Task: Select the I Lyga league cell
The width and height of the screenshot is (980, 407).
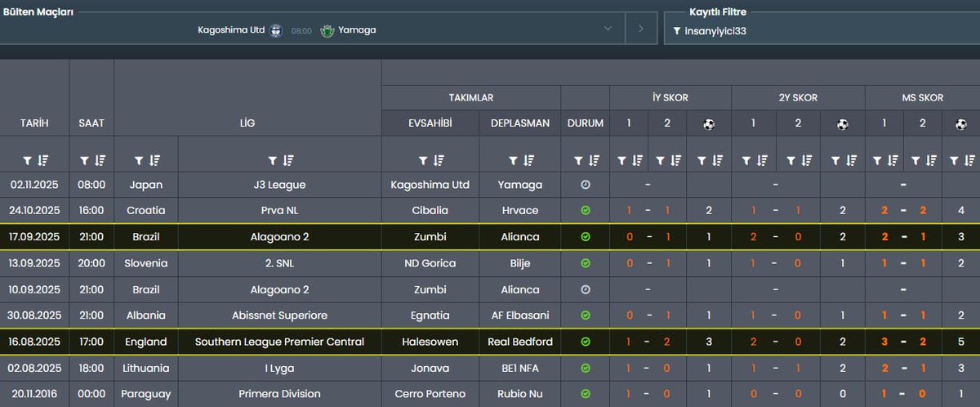Action: 280,368
